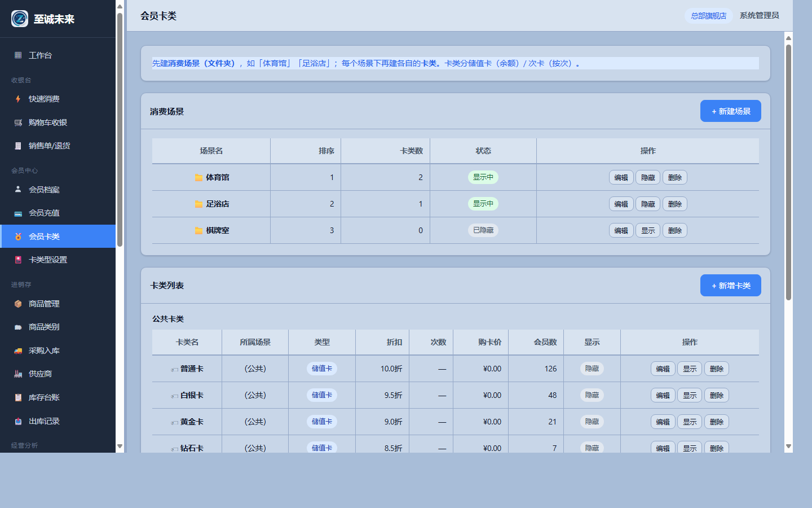Click the 库存台账 clipboard icon
The image size is (812, 508).
coord(18,397)
